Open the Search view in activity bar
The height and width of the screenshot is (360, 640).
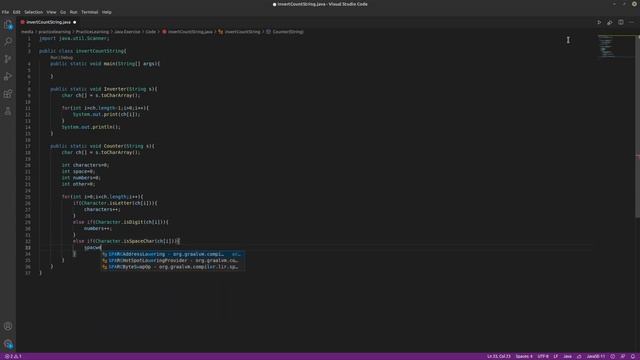point(8,42)
